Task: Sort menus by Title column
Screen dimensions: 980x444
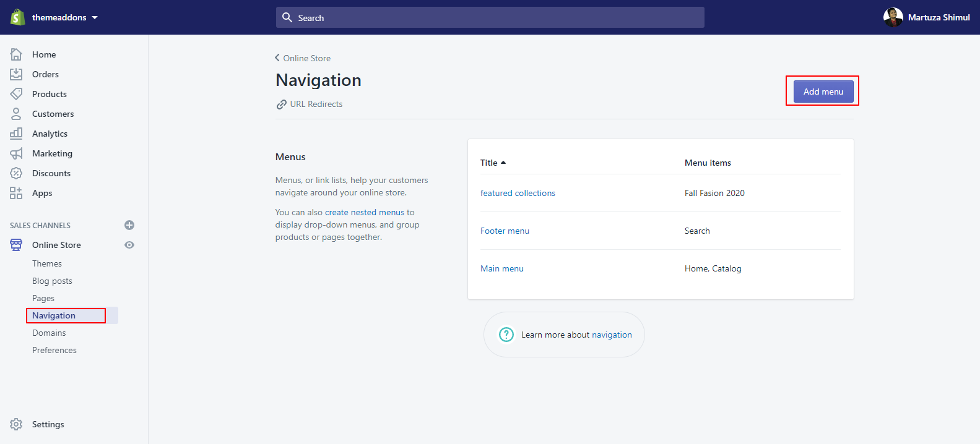Action: (x=488, y=163)
